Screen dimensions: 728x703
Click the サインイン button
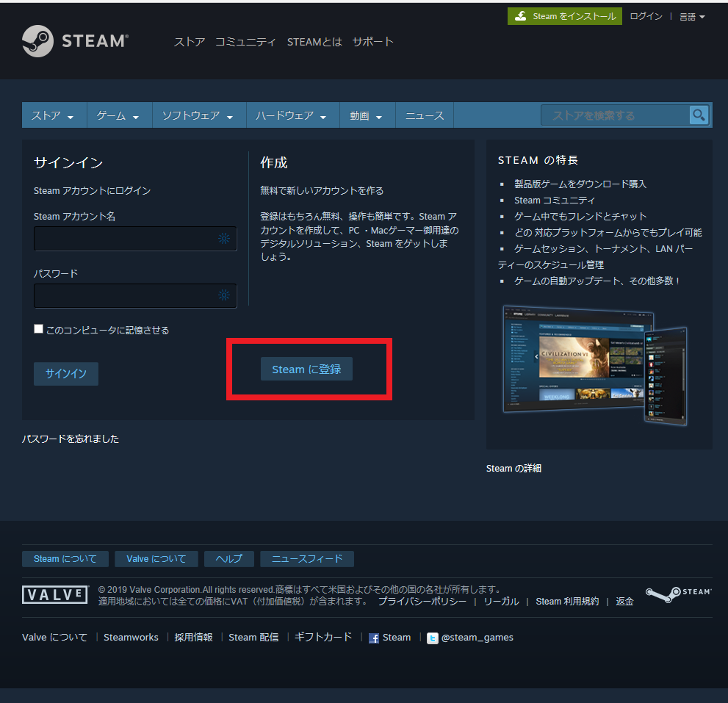click(x=66, y=374)
